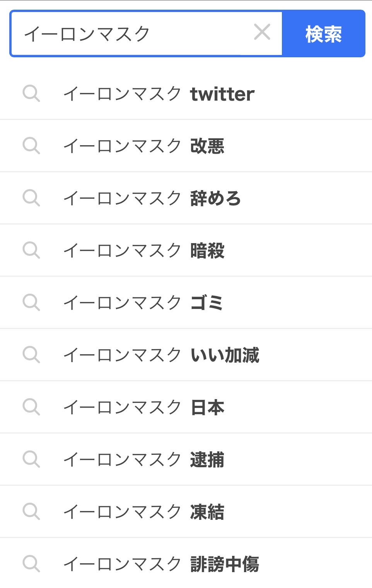The height and width of the screenshot is (588, 372).
Task: Select suggestion 'イーロンマスク 辞めろ'
Action: coord(152,199)
